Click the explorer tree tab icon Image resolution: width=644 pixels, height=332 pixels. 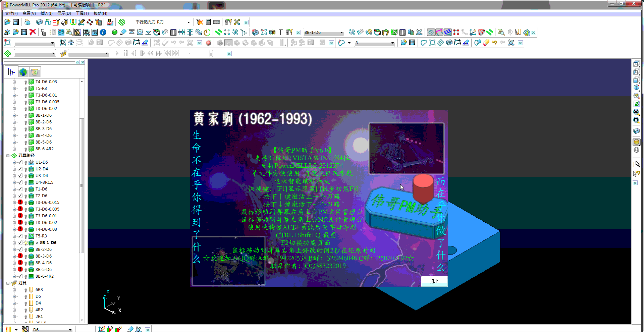tap(11, 72)
